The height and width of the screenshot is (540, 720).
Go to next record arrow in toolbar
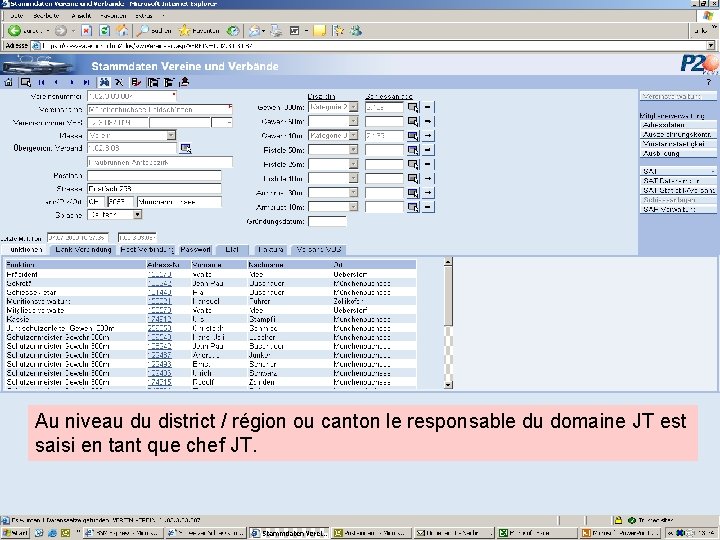[x=72, y=83]
